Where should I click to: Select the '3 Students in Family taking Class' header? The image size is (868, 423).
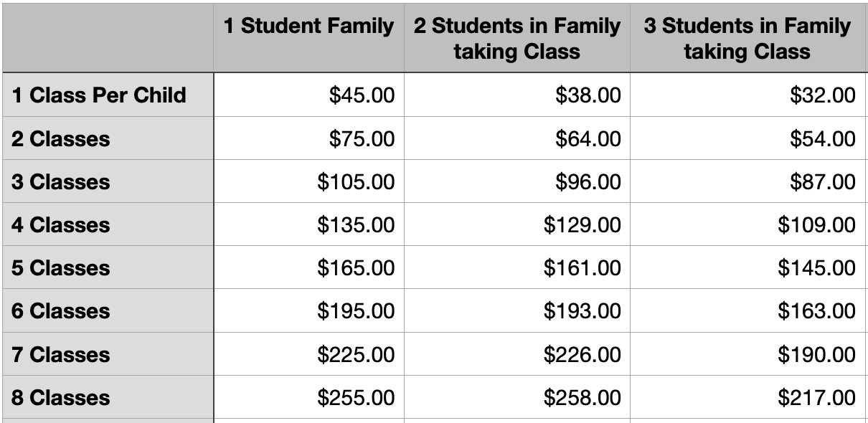point(747,37)
